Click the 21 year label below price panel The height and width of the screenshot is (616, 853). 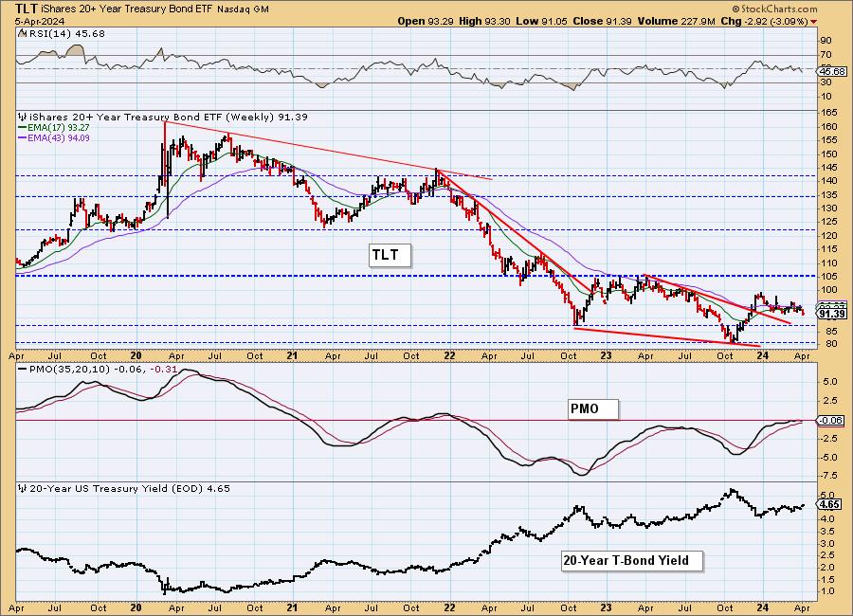pyautogui.click(x=292, y=356)
